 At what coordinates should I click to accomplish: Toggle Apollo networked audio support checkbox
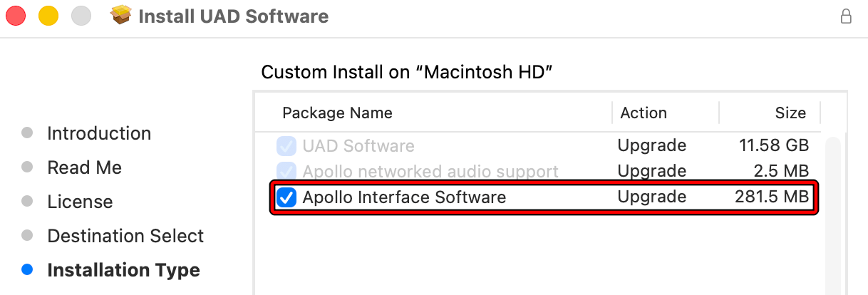click(x=286, y=171)
